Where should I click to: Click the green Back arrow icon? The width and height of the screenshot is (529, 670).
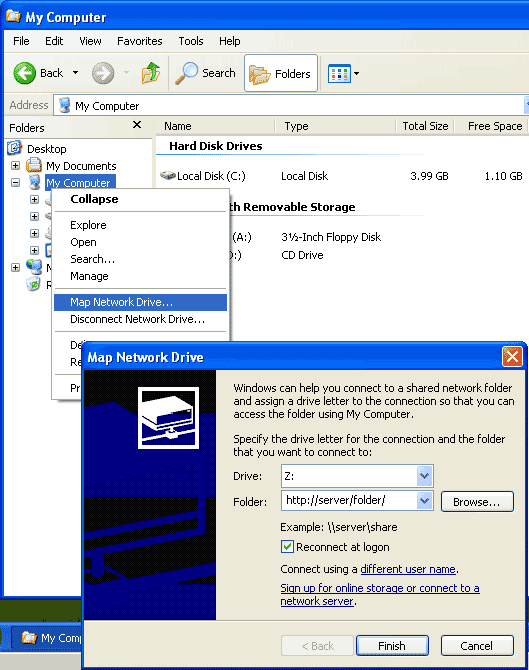[24, 73]
